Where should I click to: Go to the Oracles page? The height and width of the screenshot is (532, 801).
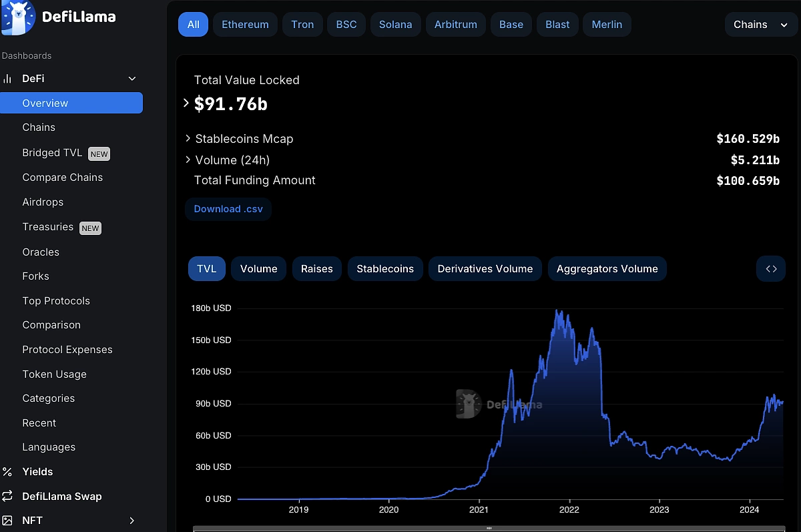pos(41,252)
